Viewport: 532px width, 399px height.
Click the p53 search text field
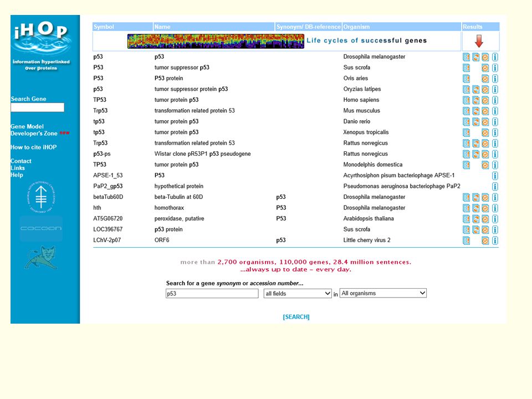click(212, 294)
